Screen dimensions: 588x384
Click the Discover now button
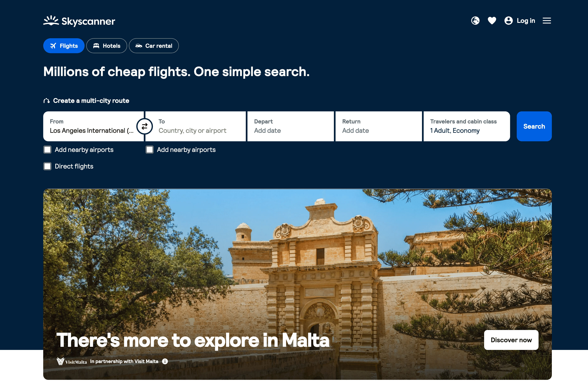[511, 340]
